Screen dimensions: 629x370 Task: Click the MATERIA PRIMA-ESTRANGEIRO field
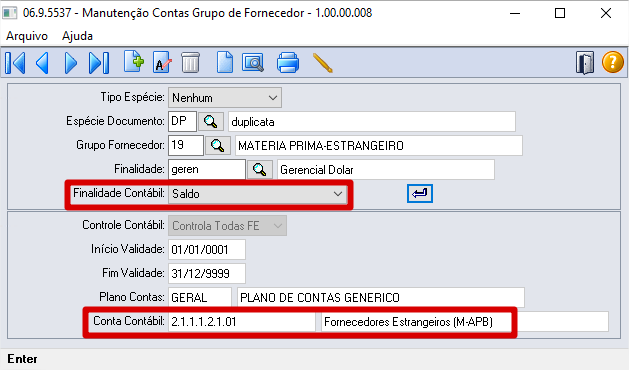[379, 146]
